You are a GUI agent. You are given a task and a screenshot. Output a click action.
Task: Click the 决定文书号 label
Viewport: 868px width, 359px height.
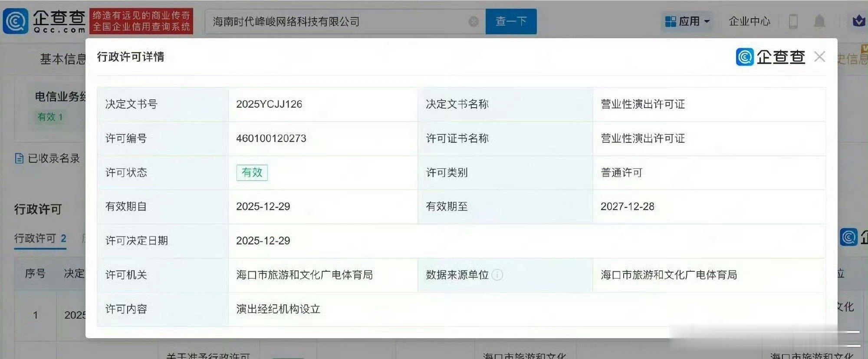point(132,104)
